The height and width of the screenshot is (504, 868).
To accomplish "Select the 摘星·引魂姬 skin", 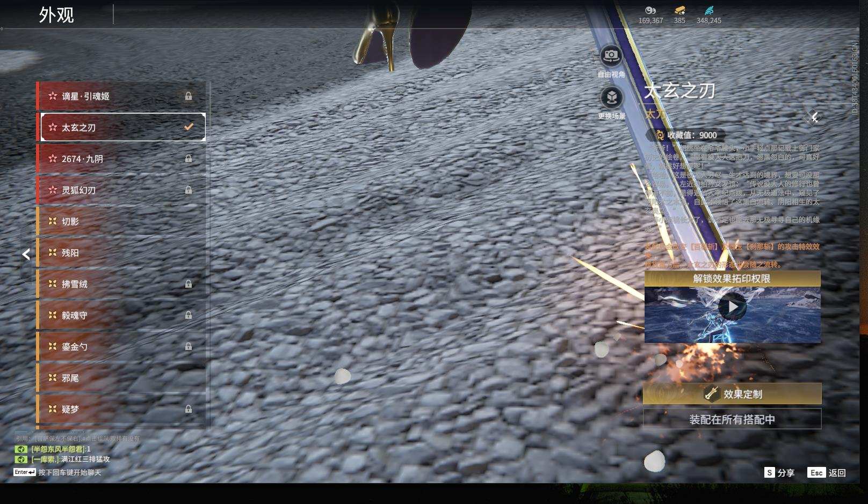I will pyautogui.click(x=121, y=96).
